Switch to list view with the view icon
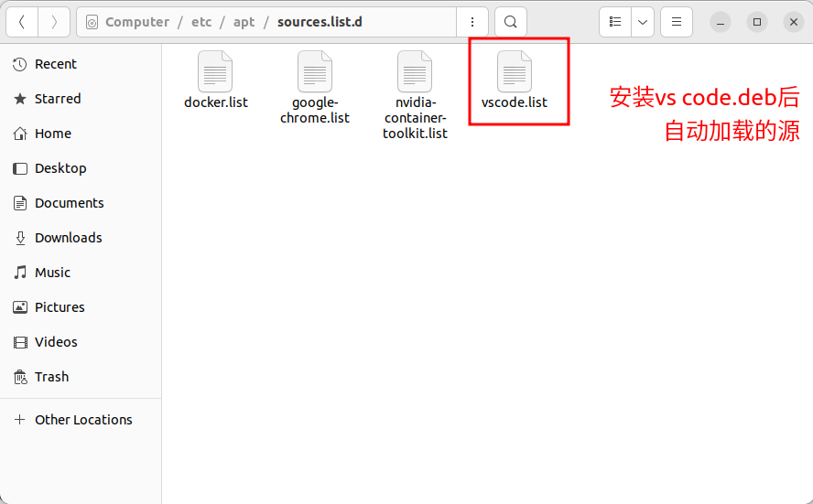 tap(615, 22)
